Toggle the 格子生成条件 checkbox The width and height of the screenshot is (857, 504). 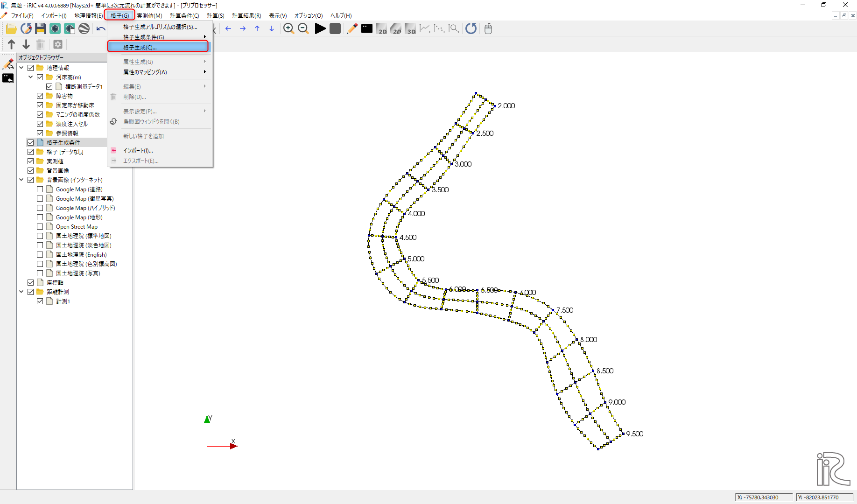pyautogui.click(x=31, y=142)
